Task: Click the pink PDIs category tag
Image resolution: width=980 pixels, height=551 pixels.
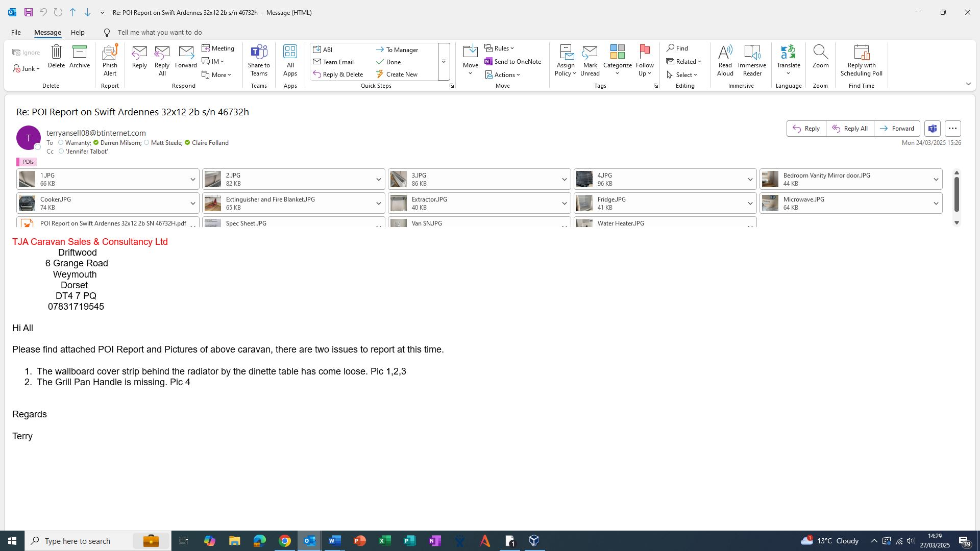Action: click(27, 162)
